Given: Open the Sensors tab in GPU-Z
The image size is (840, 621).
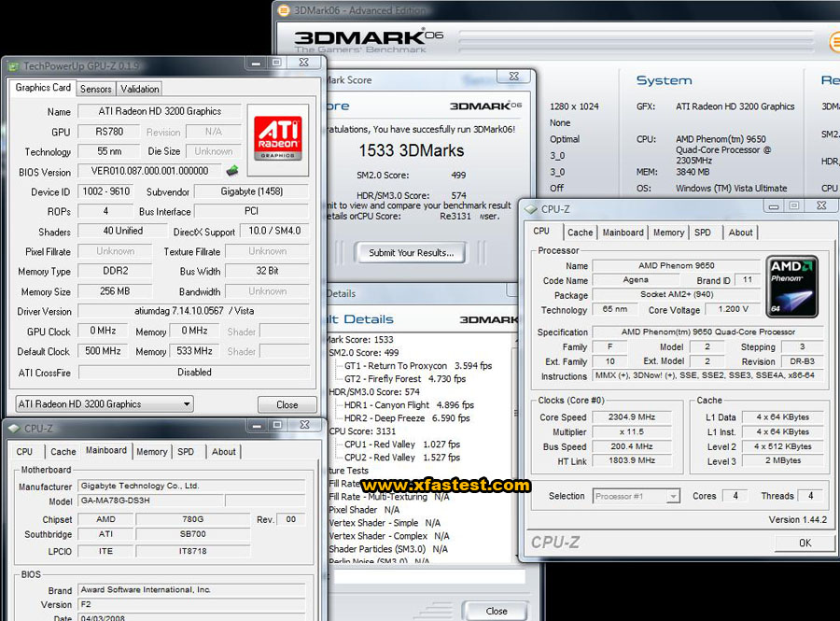Looking at the screenshot, I should (96, 89).
